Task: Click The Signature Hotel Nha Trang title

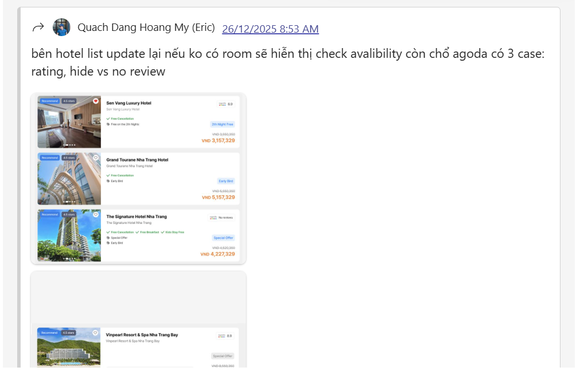Action: coord(136,216)
